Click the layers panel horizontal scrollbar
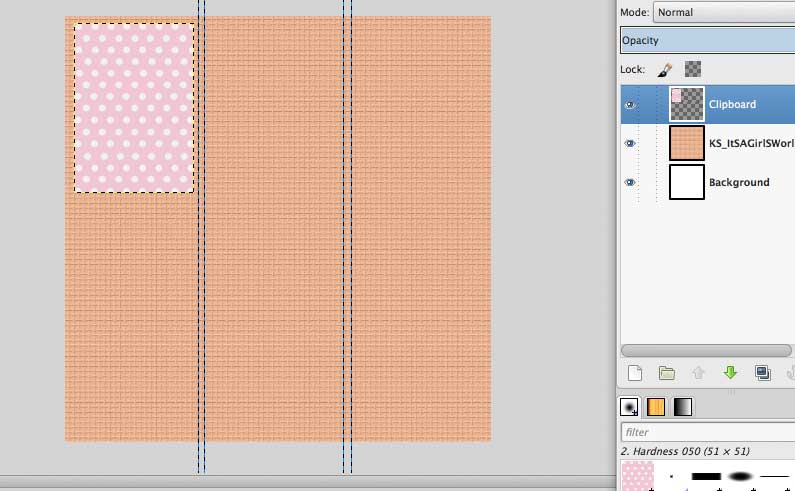795x491 pixels. 706,350
